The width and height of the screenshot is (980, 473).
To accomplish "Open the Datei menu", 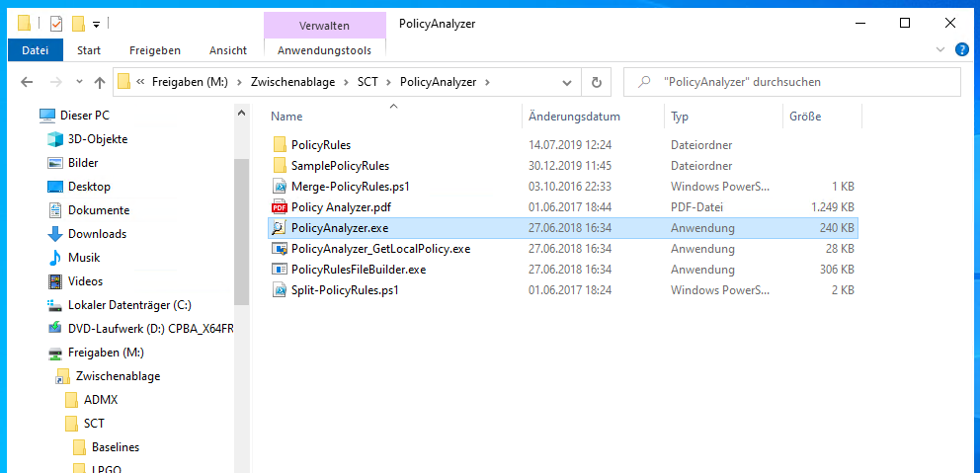I will click(x=35, y=50).
